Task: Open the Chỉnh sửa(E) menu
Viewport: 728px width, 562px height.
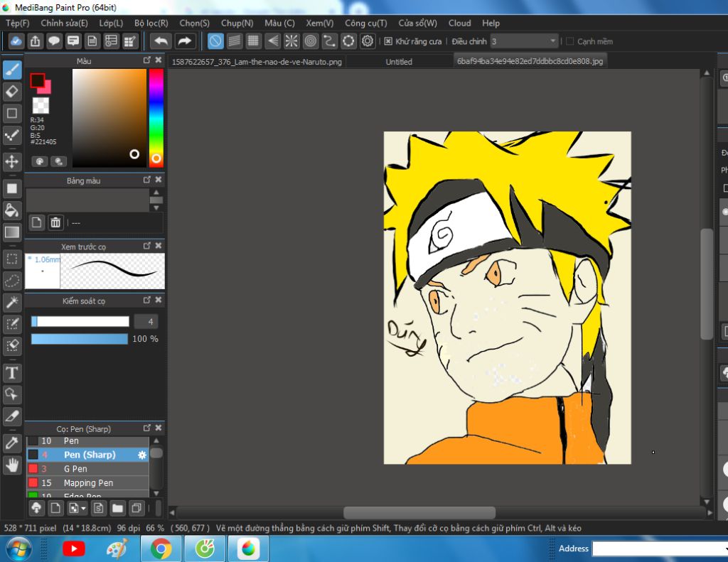Action: click(64, 23)
